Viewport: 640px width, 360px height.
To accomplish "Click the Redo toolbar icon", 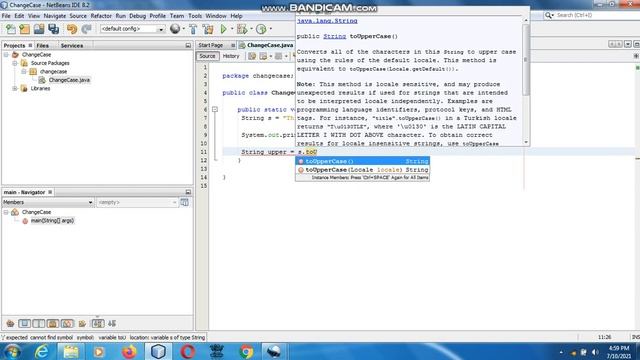I will pyautogui.click(x=86, y=29).
